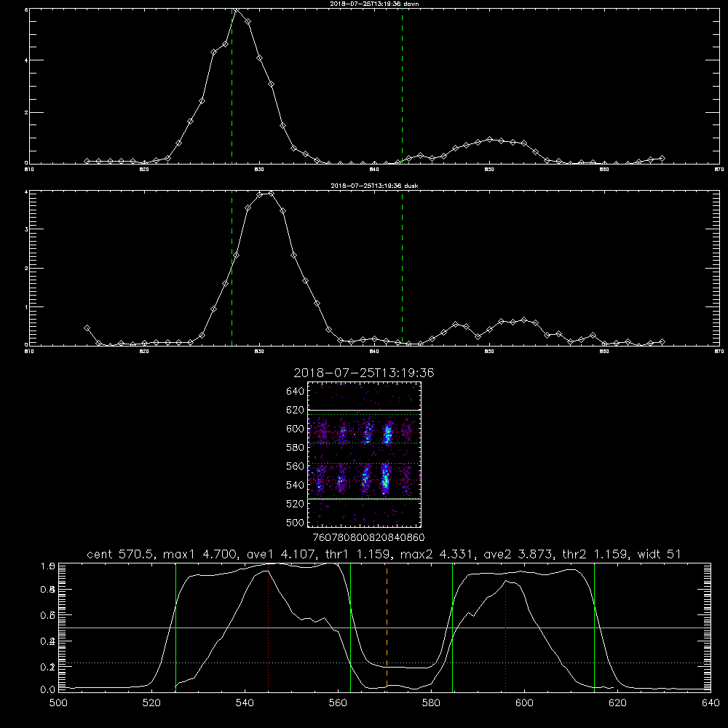This screenshot has height=728, width=728.
Task: Click the first green dashed line in dawn plot
Action: (x=232, y=88)
